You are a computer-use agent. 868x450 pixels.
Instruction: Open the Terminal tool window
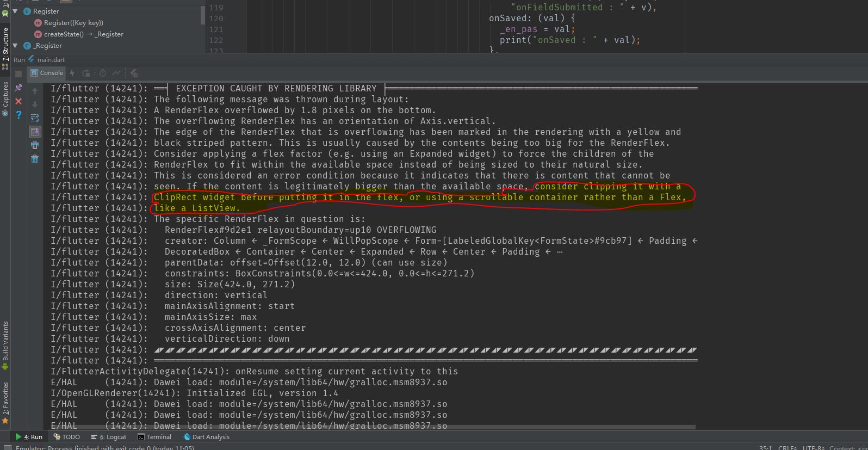pos(154,437)
